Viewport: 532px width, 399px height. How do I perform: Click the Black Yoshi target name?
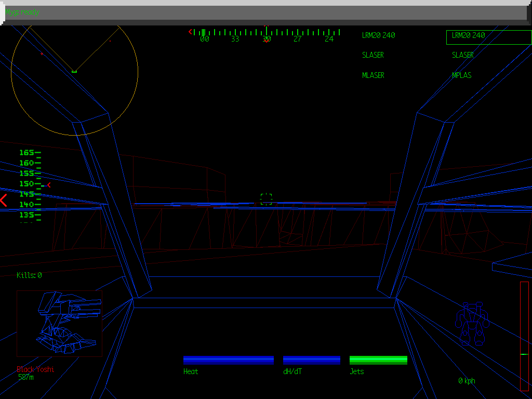(35, 369)
